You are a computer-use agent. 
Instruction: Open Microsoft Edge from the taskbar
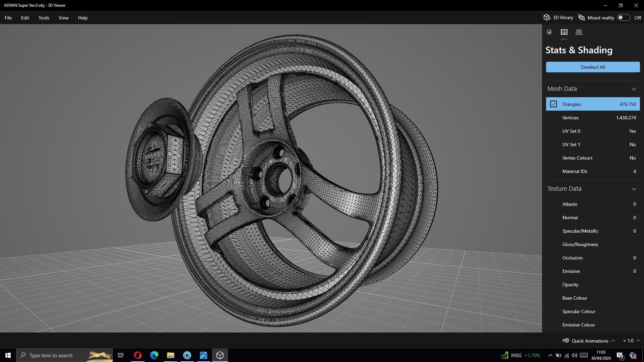154,355
